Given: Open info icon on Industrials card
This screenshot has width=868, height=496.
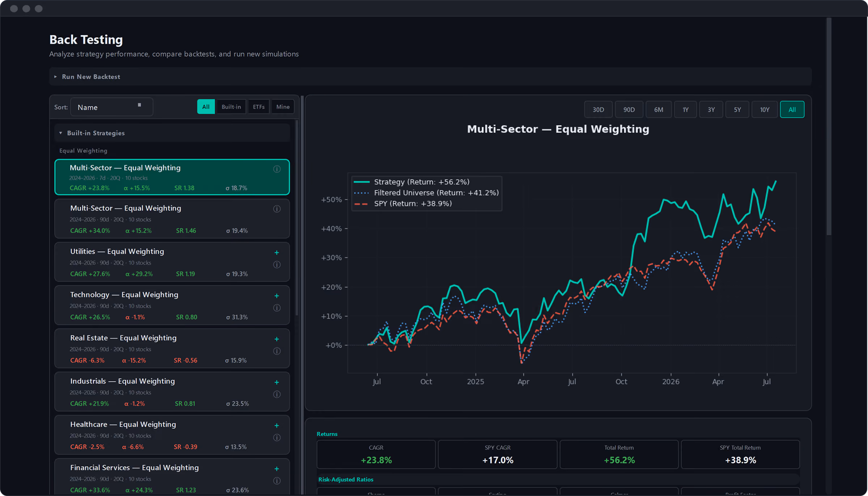Looking at the screenshot, I should click(x=277, y=394).
